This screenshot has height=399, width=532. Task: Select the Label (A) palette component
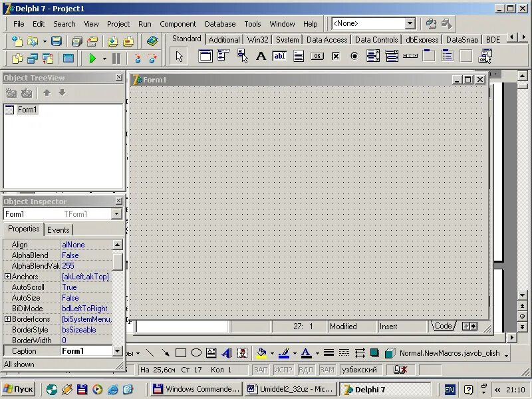click(261, 56)
